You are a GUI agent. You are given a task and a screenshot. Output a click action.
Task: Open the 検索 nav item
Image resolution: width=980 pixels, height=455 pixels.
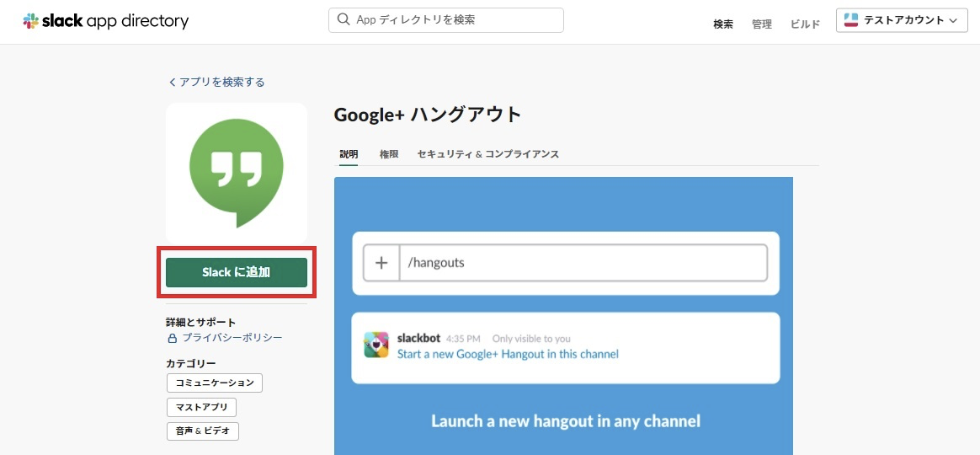723,24
